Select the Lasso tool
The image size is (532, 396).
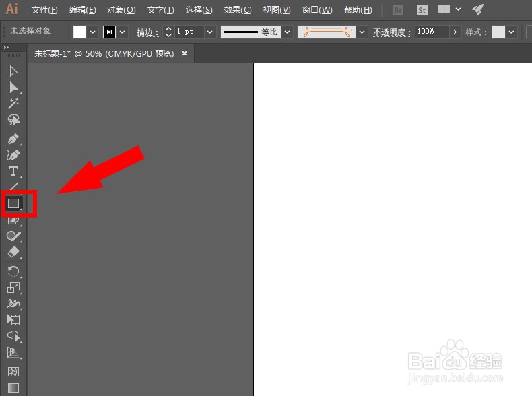pyautogui.click(x=13, y=120)
